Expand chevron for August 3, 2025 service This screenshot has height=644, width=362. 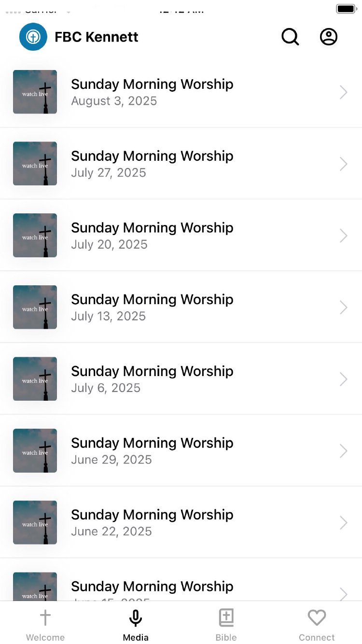(x=343, y=92)
